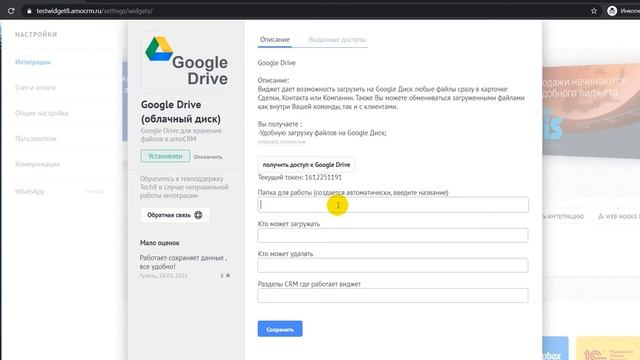Open Коммуникации in settings sidebar
640x360 pixels.
point(38,164)
